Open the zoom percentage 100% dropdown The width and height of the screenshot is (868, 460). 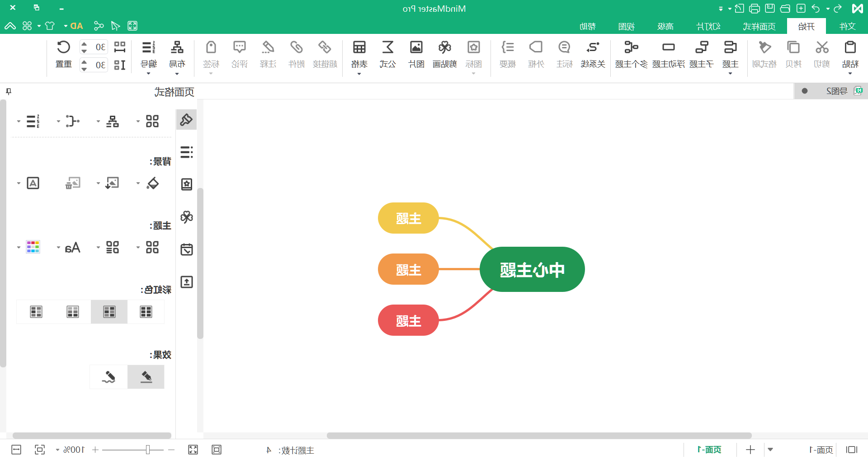click(58, 450)
